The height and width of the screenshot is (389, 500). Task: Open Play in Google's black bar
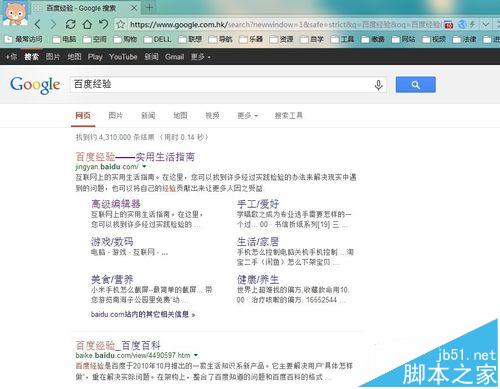coord(95,57)
